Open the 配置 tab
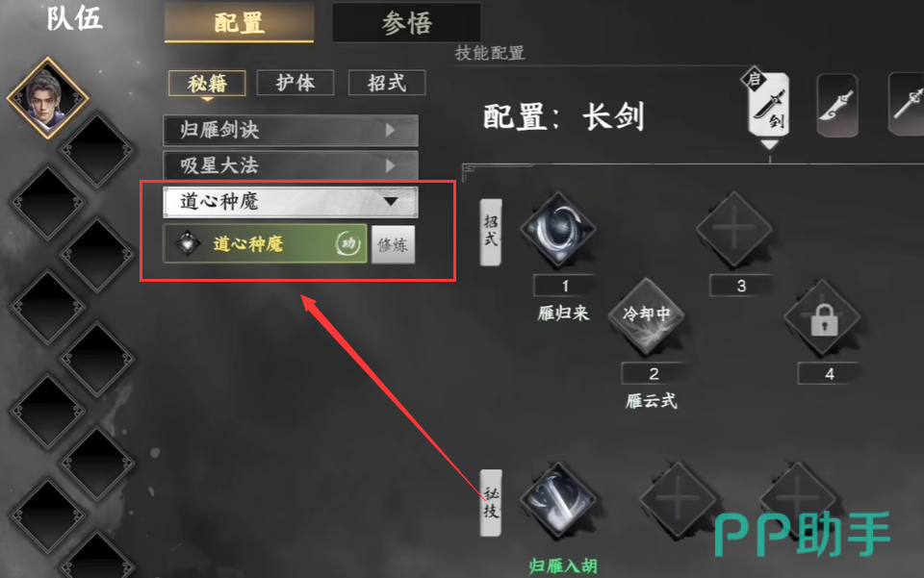 click(239, 22)
